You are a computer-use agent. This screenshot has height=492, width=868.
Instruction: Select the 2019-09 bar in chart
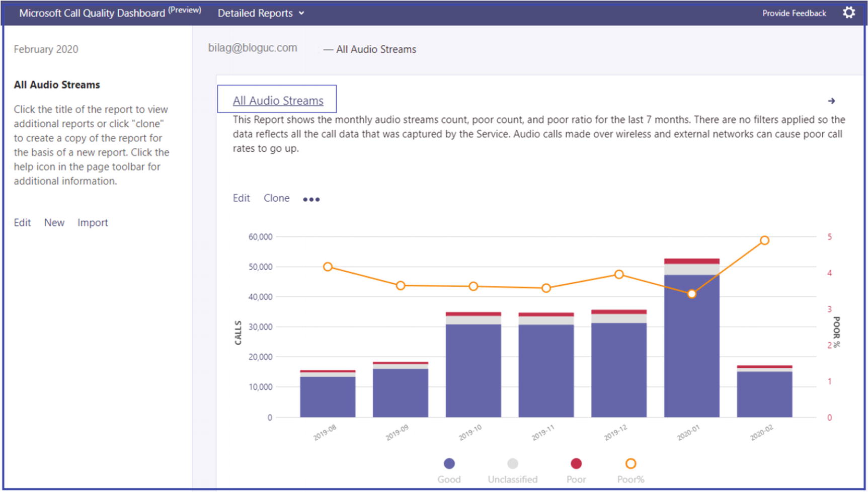click(x=401, y=390)
